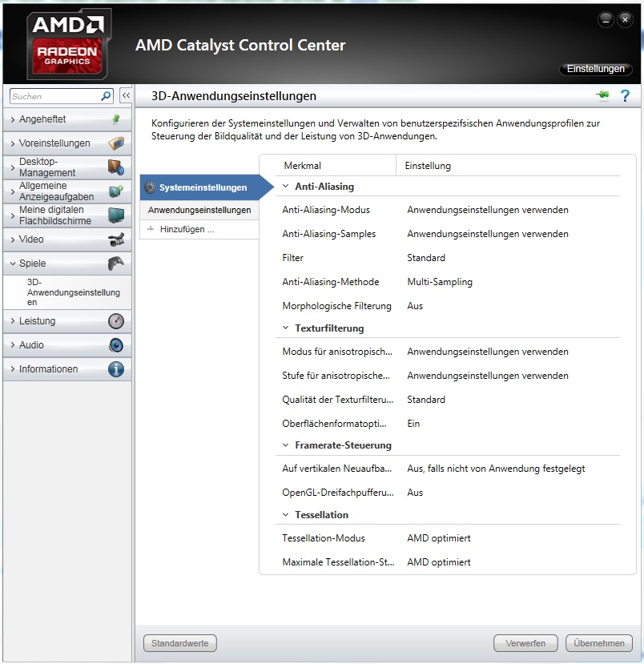Click the plus icon beside Hinzufügen

click(x=151, y=229)
